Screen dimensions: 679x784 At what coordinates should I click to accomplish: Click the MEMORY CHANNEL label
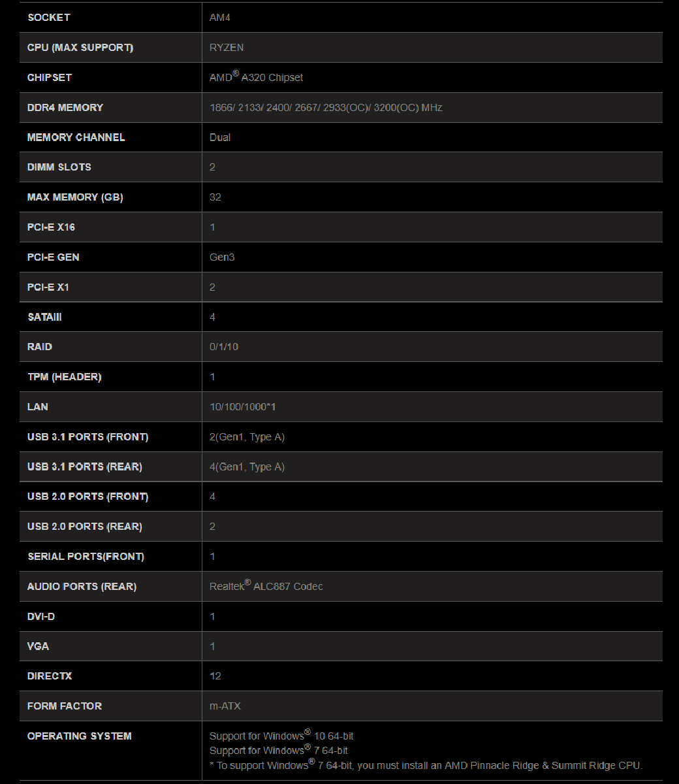click(x=76, y=137)
